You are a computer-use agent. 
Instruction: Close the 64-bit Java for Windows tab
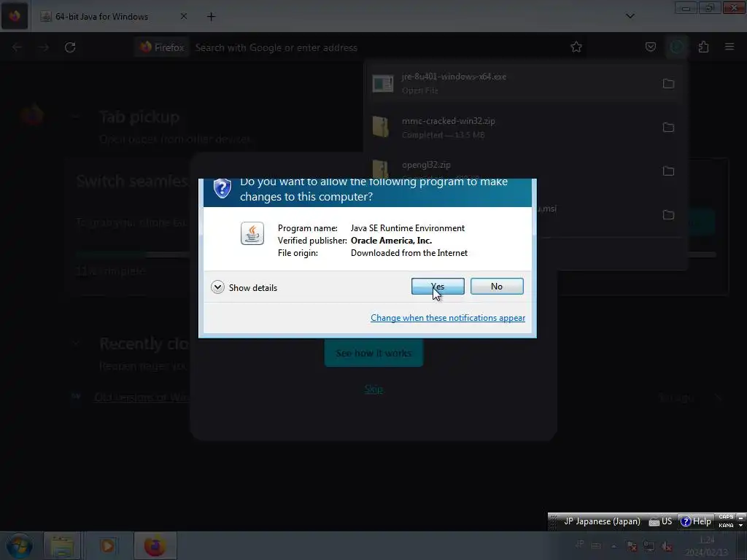click(x=183, y=16)
